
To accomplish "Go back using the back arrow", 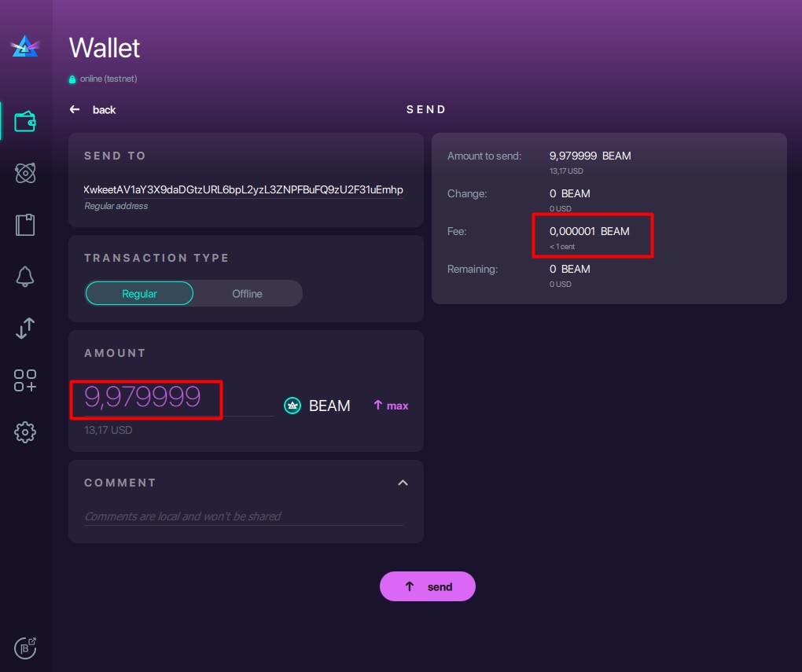I will click(x=75, y=109).
